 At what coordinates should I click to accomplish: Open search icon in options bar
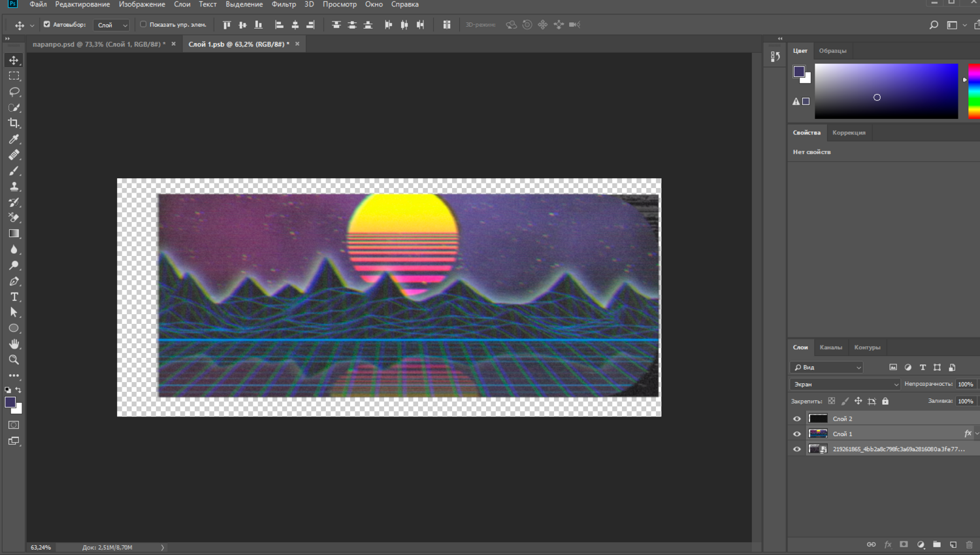pyautogui.click(x=934, y=25)
